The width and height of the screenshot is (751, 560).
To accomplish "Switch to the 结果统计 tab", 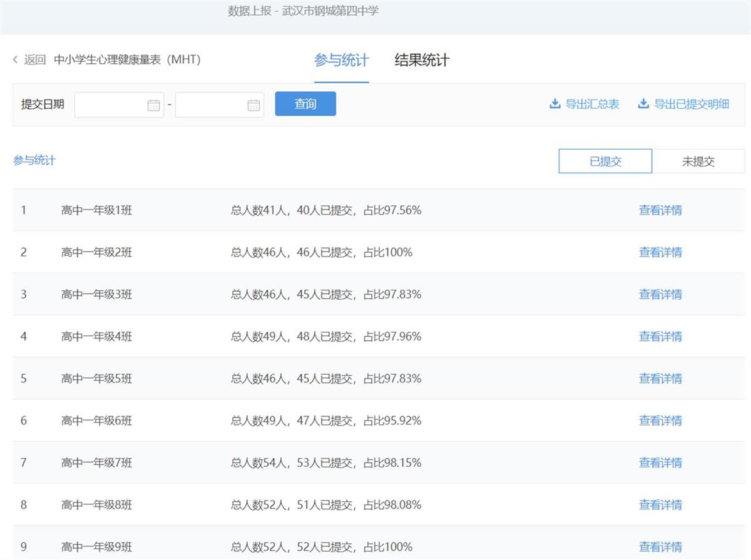I will [422, 61].
